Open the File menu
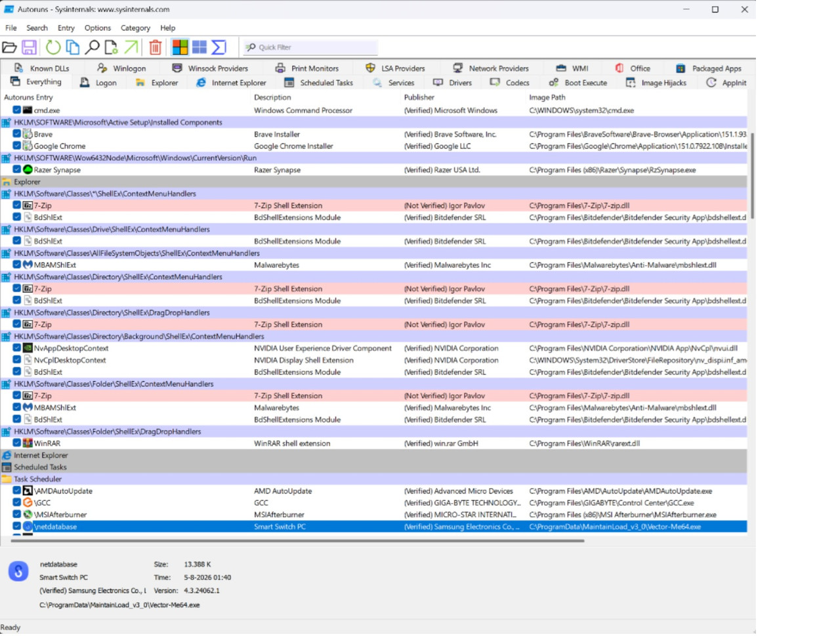This screenshot has height=639, width=840. [11, 28]
